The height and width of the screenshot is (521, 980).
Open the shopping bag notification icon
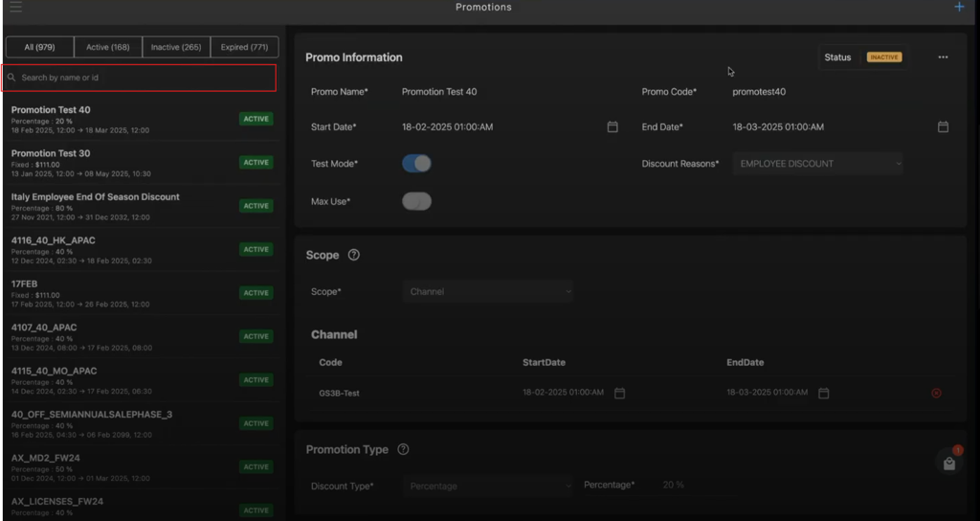click(949, 464)
